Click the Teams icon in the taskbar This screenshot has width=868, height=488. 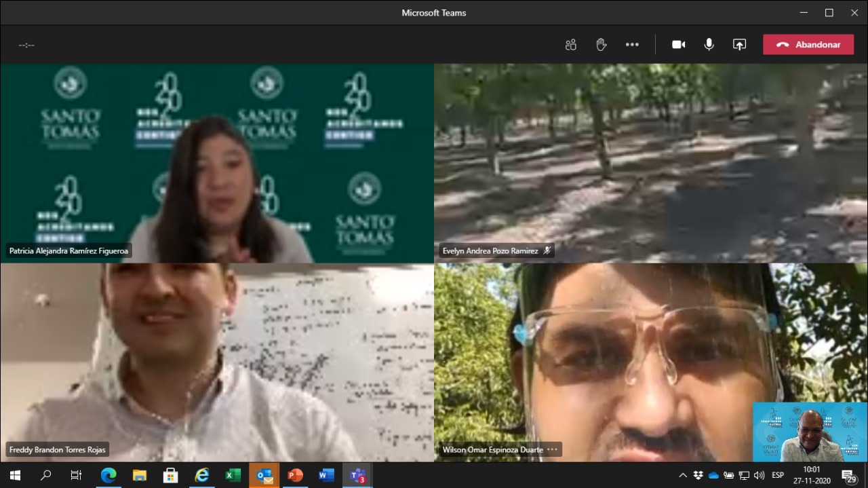[357, 475]
